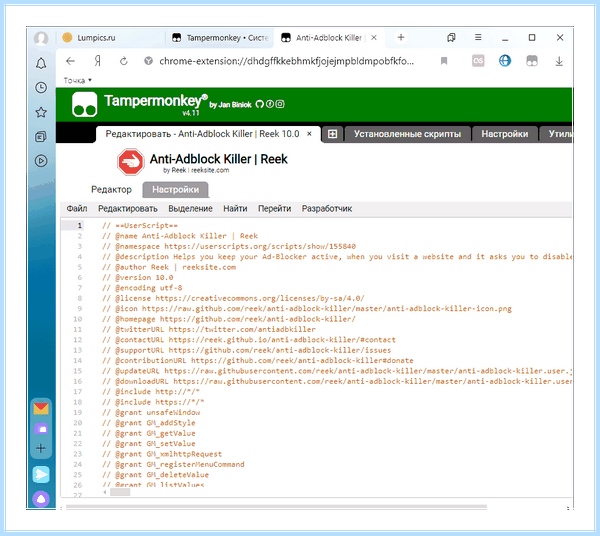Click the "by Jan Biniok" header text
The width and height of the screenshot is (600, 536).
[x=230, y=105]
